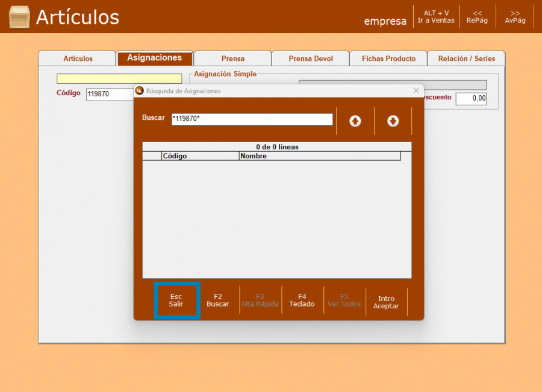Viewport: 542px width, 392px height.
Task: Click the Nombre column header
Action: click(319, 156)
